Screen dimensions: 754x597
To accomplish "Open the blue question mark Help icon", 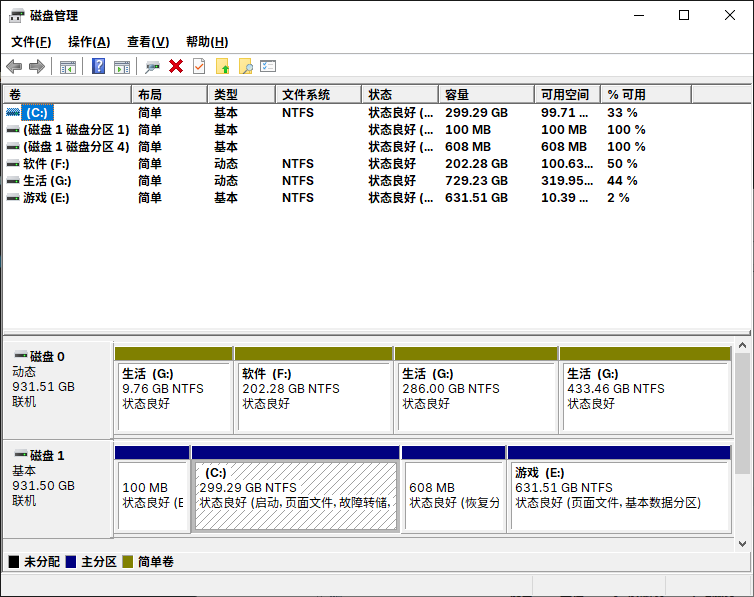I will [x=99, y=66].
